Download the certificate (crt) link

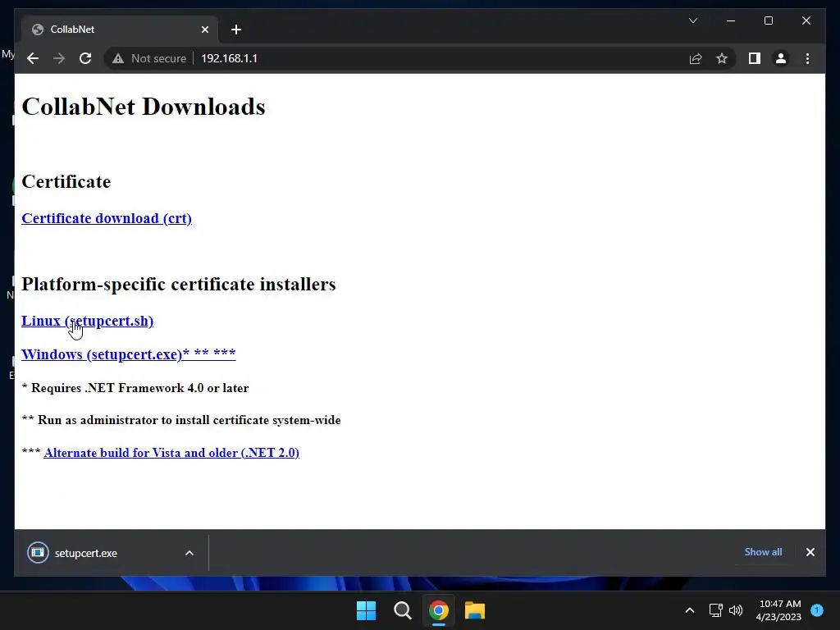coord(107,218)
